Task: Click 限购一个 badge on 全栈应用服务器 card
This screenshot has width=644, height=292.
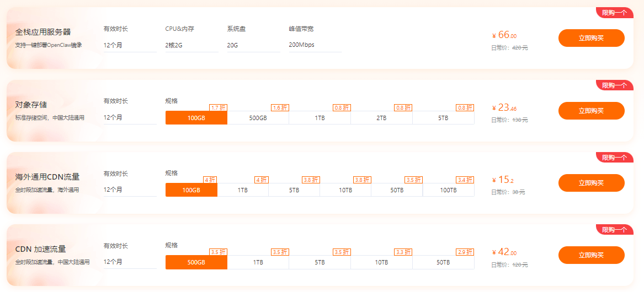Action: click(x=614, y=13)
